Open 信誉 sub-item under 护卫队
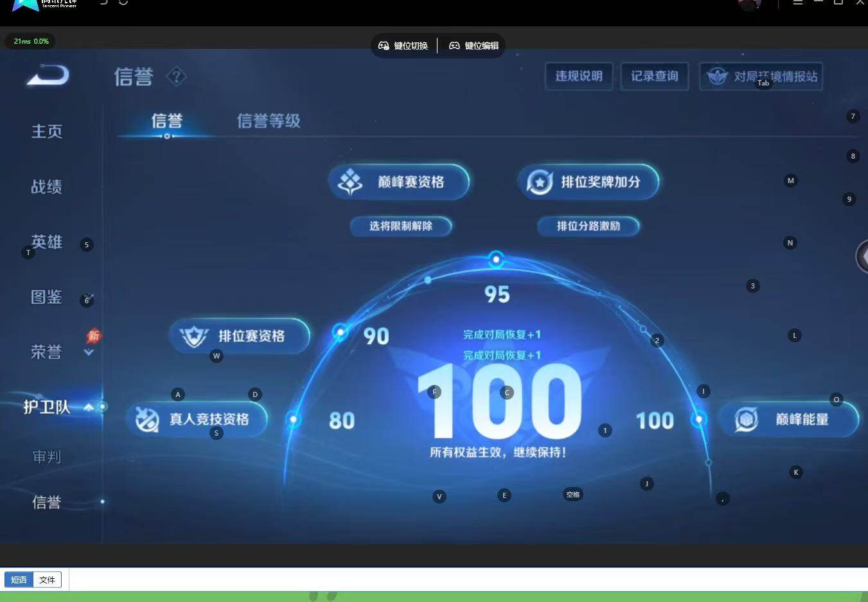This screenshot has width=868, height=602. tap(47, 502)
